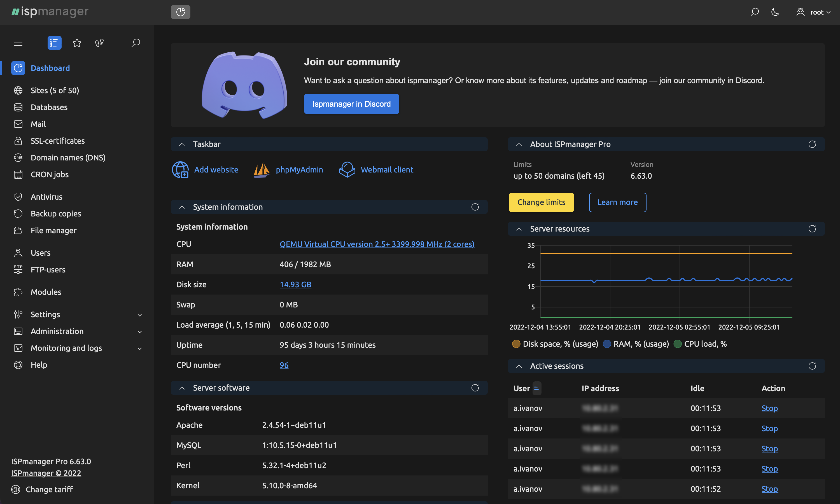This screenshot has width=840, height=504.
Task: Collapse the Server software panel
Action: tap(182, 388)
